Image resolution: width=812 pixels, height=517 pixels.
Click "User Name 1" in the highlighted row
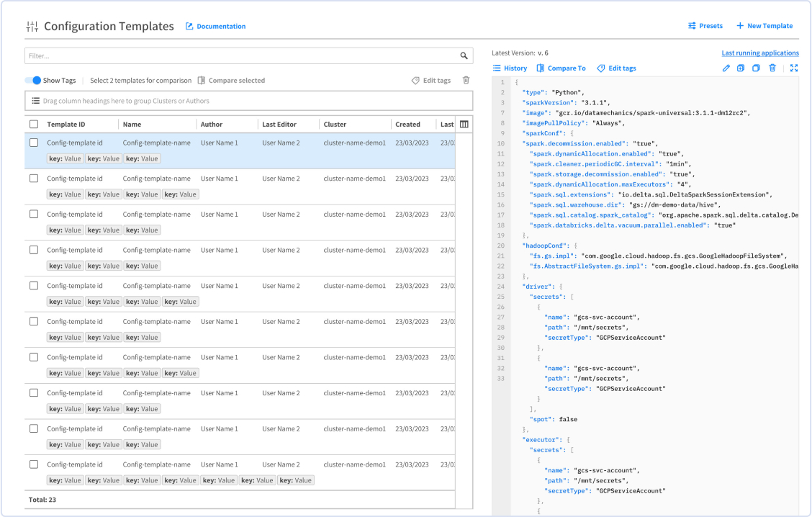click(x=220, y=143)
